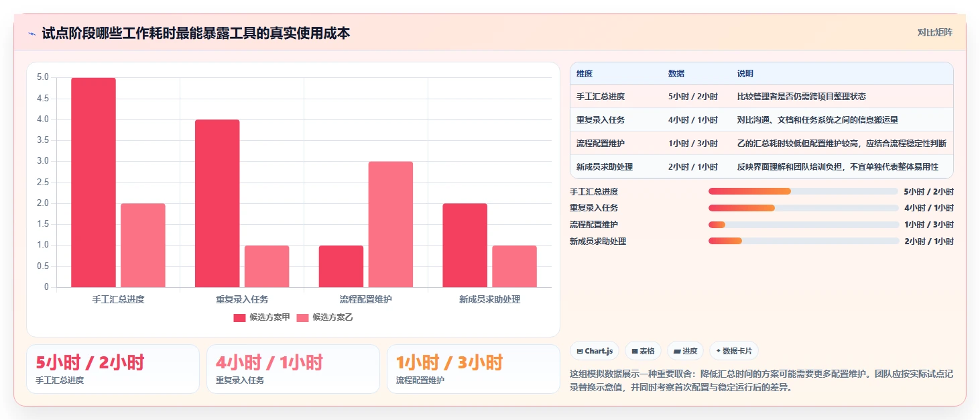Click x-axis label 流程配置维护

366,299
